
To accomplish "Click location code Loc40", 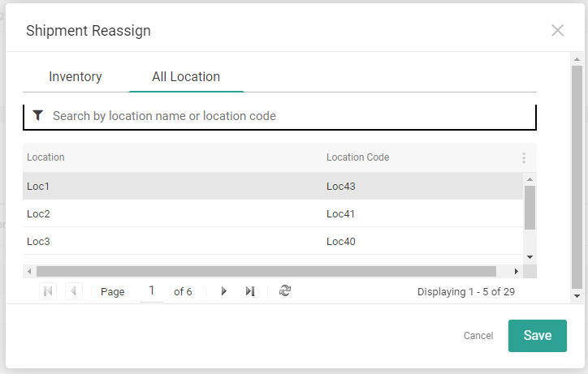I will [341, 241].
